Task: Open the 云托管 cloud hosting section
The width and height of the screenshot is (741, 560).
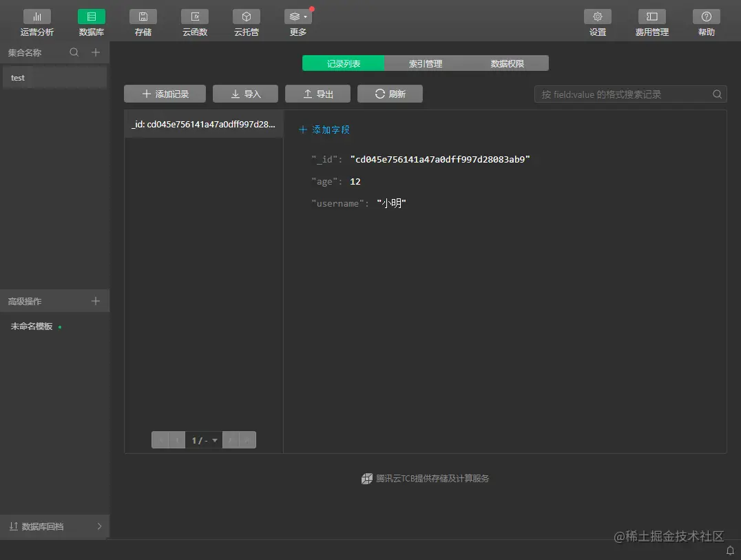Action: point(247,23)
